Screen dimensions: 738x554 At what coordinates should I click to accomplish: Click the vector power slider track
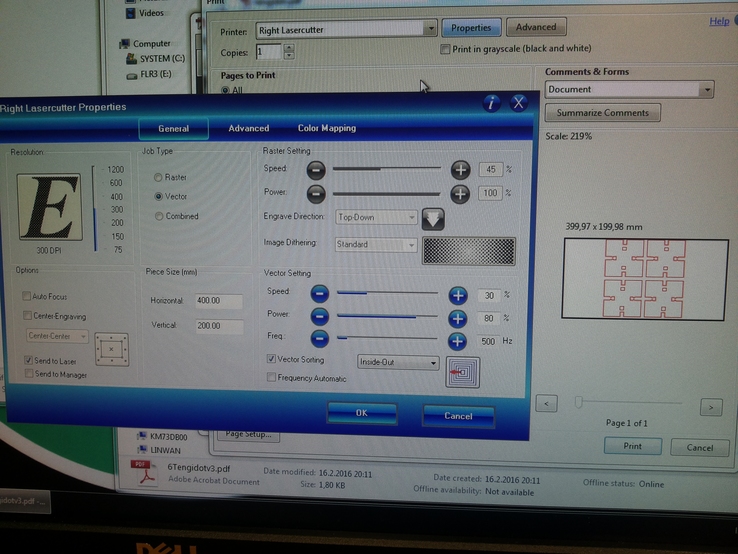387,316
